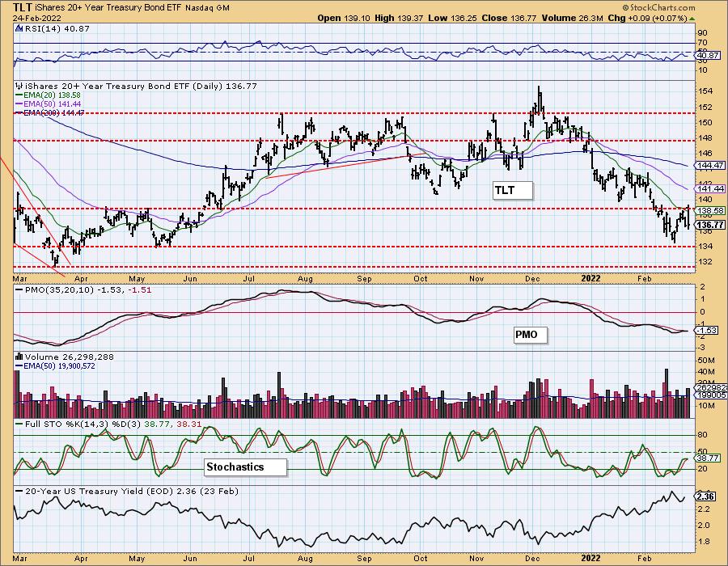This screenshot has width=728, height=566.
Task: Click the iShares 20+ Year Treasury Bond ETF title
Action: click(x=108, y=8)
